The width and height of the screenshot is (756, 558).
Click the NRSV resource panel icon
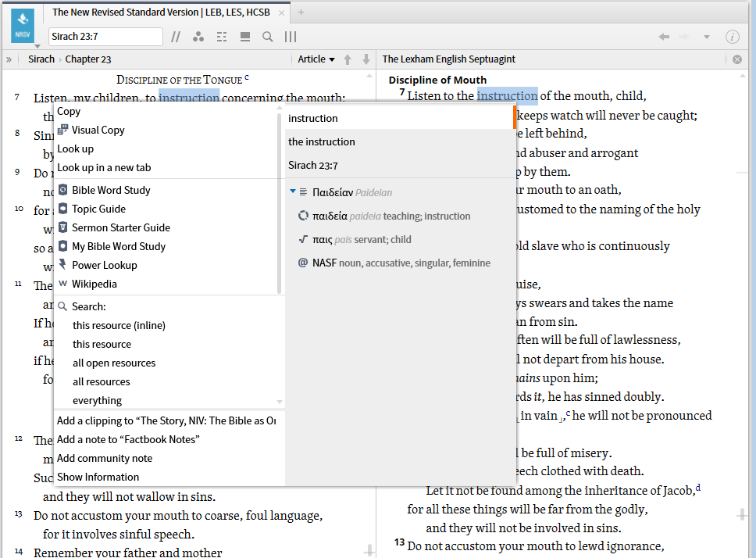coord(21,25)
